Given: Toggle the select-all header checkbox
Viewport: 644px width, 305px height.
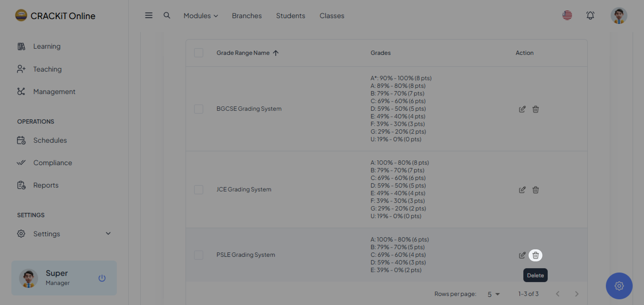Looking at the screenshot, I should [199, 53].
